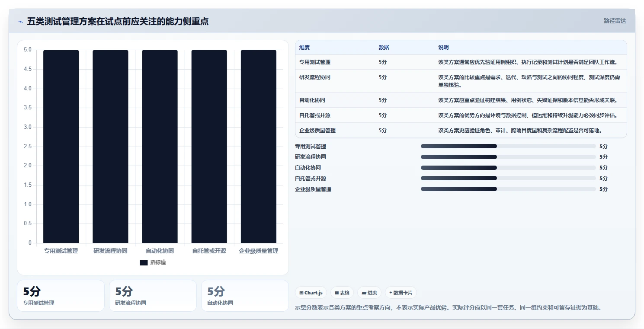This screenshot has width=644, height=329.
Task: Open the 自动化协同 5分 data card
Action: (x=245, y=296)
